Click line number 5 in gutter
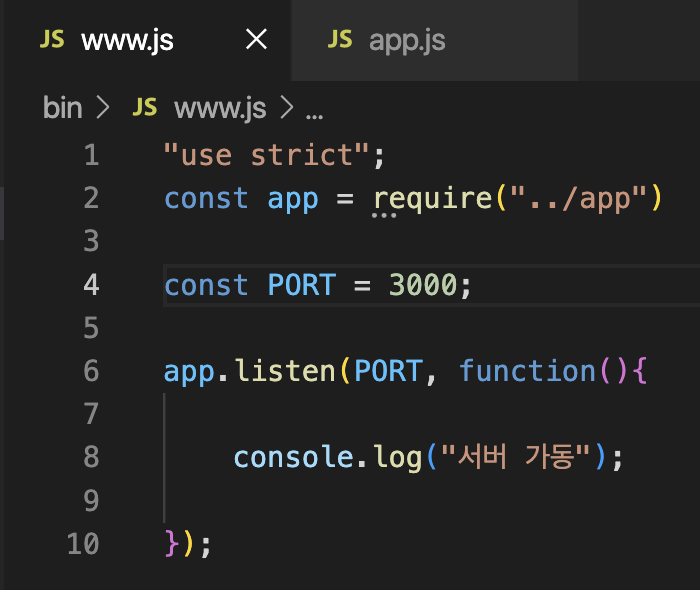Screen dimensions: 700x590 tap(92, 328)
